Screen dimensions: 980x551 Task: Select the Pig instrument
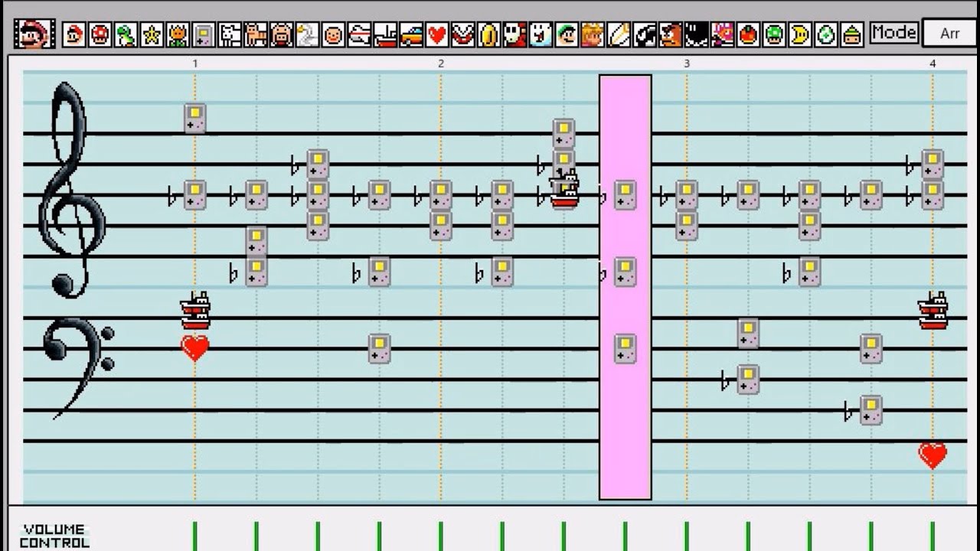(x=282, y=34)
